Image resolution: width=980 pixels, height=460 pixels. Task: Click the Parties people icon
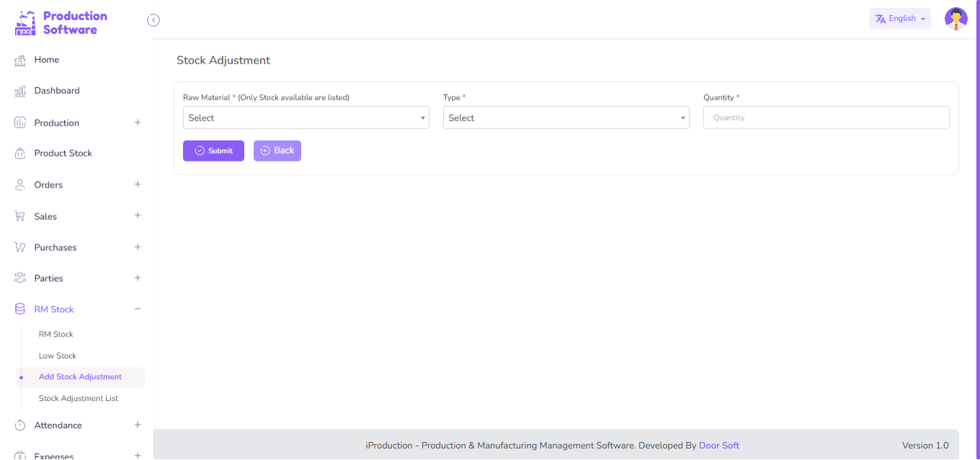pos(20,278)
